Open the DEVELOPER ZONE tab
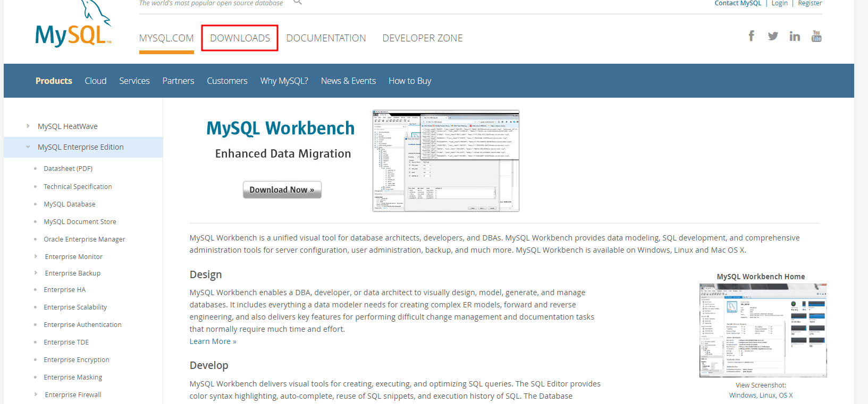The image size is (868, 404). pyautogui.click(x=423, y=38)
